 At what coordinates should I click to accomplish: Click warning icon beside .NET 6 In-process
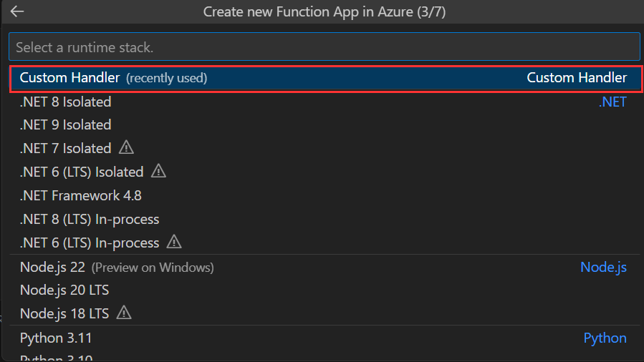coord(174,242)
